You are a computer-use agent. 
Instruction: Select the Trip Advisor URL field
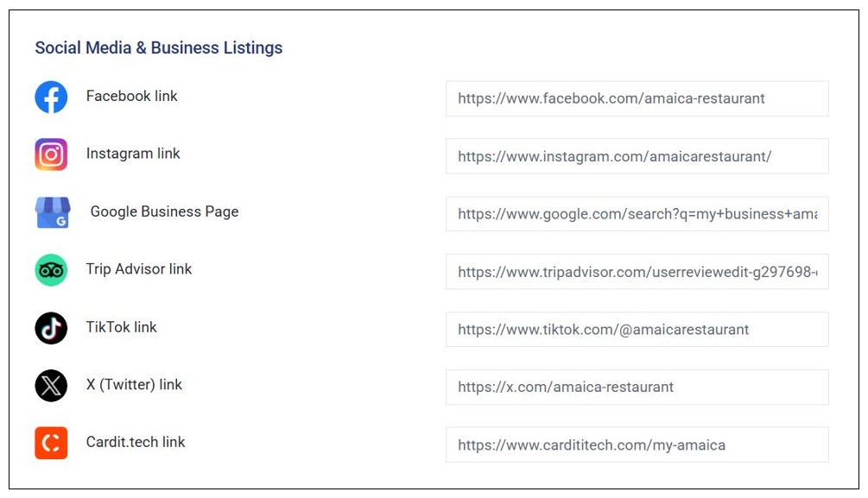(x=637, y=272)
